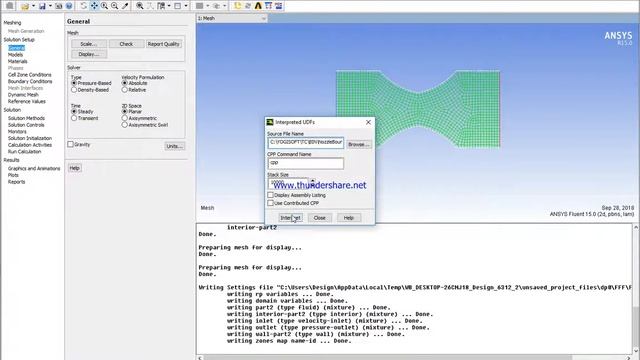
Task: Click the fit to window magnifier icon
Action: pyautogui.click(x=140, y=6)
